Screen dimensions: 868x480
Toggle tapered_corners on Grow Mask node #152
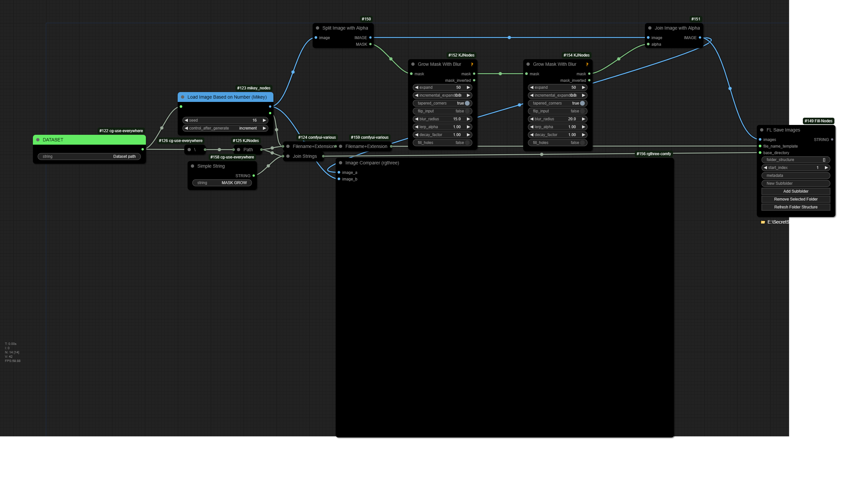click(443, 103)
